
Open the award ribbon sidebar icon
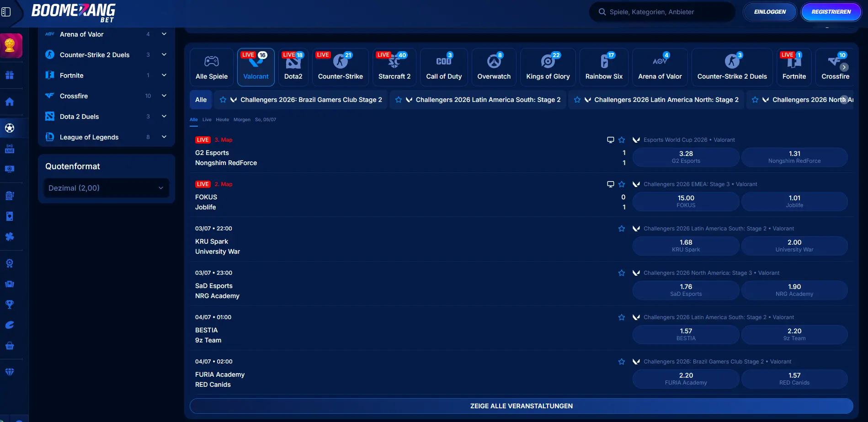coord(10,263)
